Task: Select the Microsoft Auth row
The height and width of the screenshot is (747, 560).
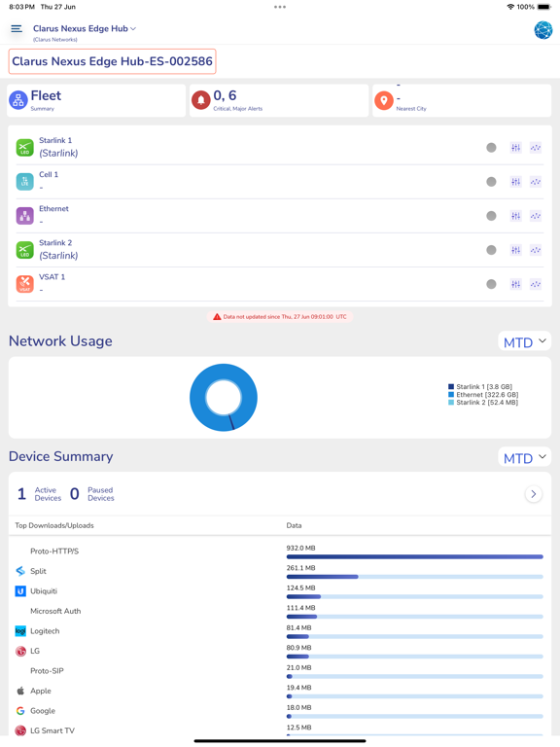Action: tap(280, 611)
